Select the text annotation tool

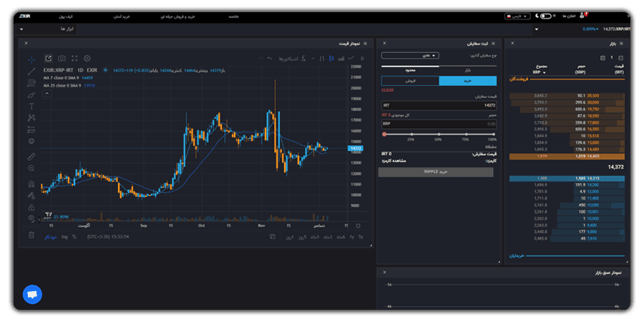pos(31,107)
